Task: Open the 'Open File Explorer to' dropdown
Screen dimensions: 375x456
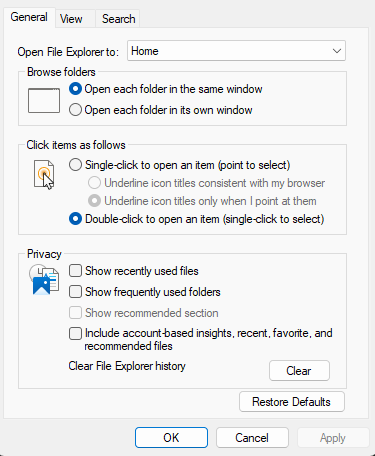Action: pyautogui.click(x=236, y=51)
